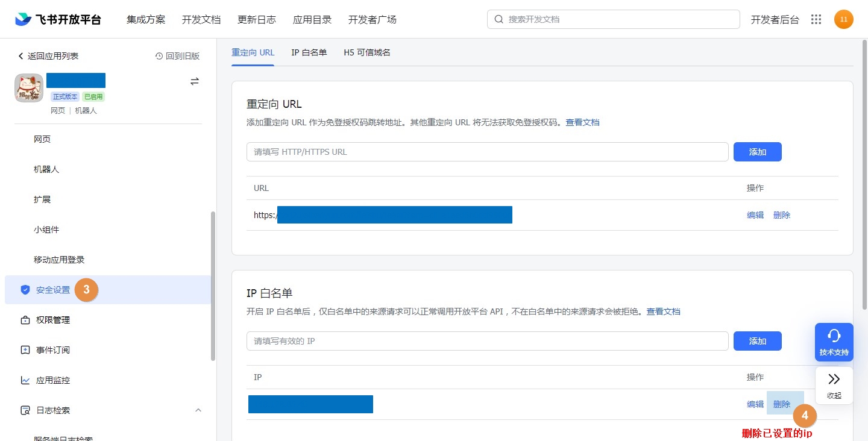The width and height of the screenshot is (868, 441).
Task: Go back via 返回应用列表
Action: [48, 56]
